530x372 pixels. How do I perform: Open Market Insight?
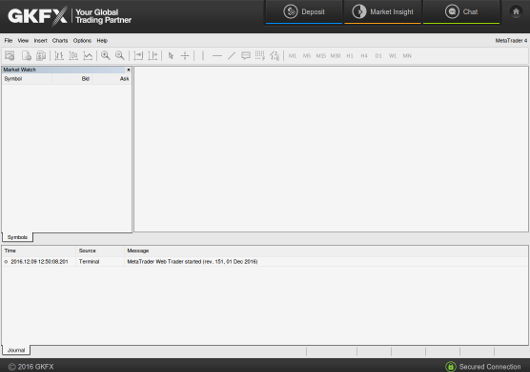coord(383,12)
